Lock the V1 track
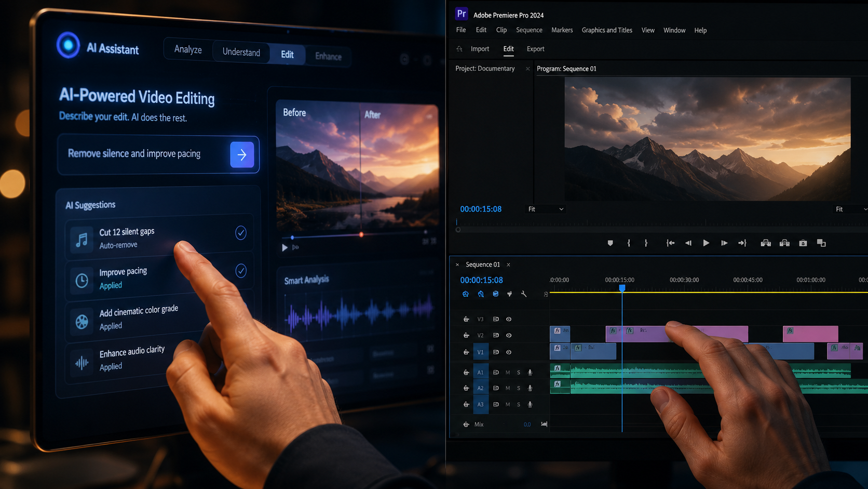The image size is (868, 489). pyautogui.click(x=466, y=352)
